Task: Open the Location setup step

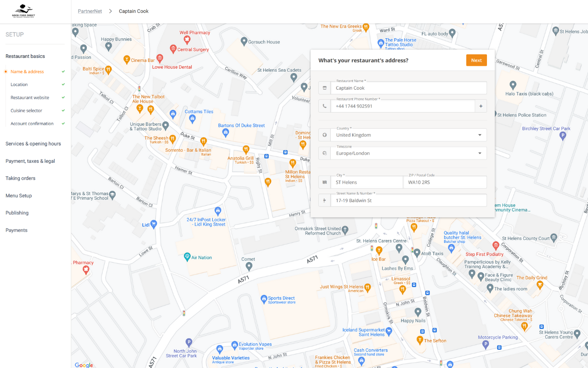Action: pos(19,85)
